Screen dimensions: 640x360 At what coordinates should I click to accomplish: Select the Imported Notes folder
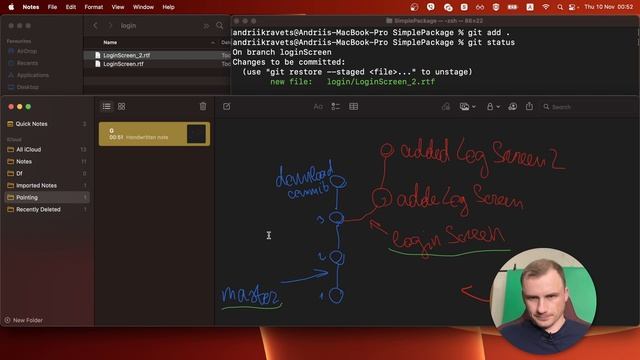click(x=47, y=185)
